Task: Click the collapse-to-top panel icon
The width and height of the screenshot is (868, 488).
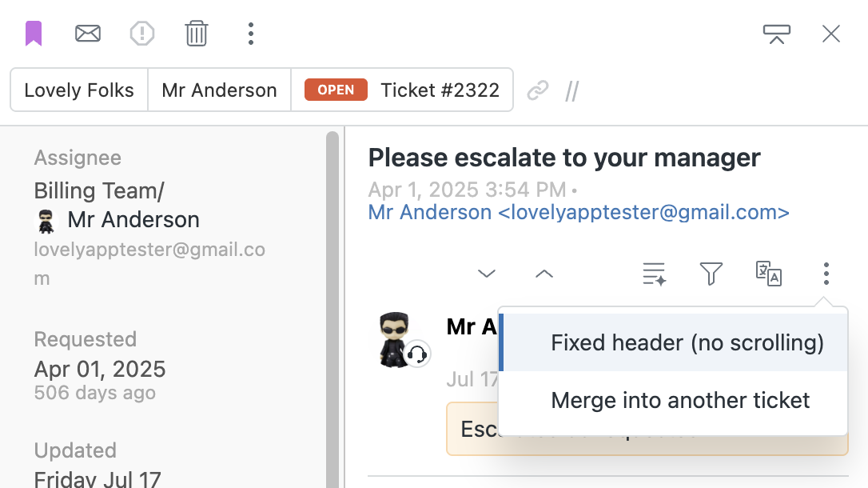Action: [x=777, y=34]
